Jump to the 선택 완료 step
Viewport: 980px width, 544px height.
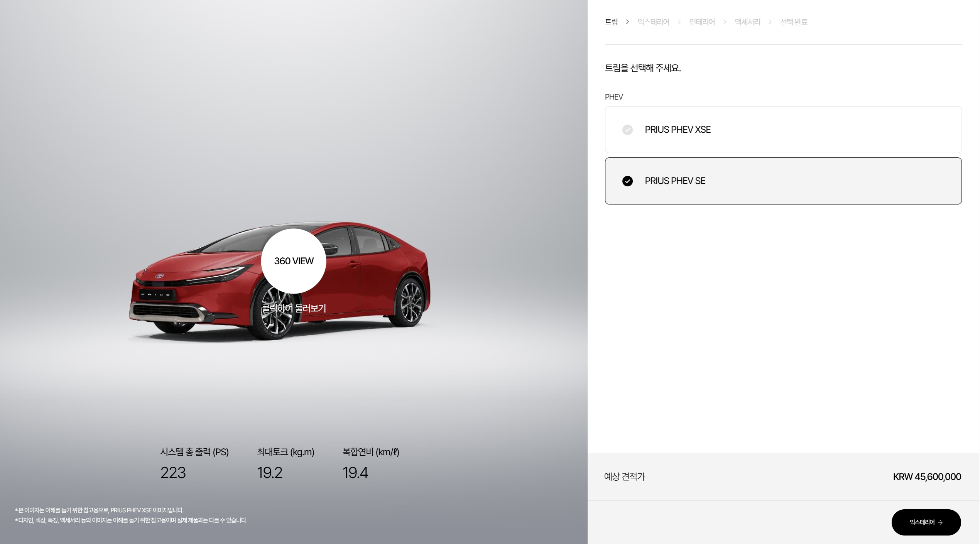(x=794, y=22)
